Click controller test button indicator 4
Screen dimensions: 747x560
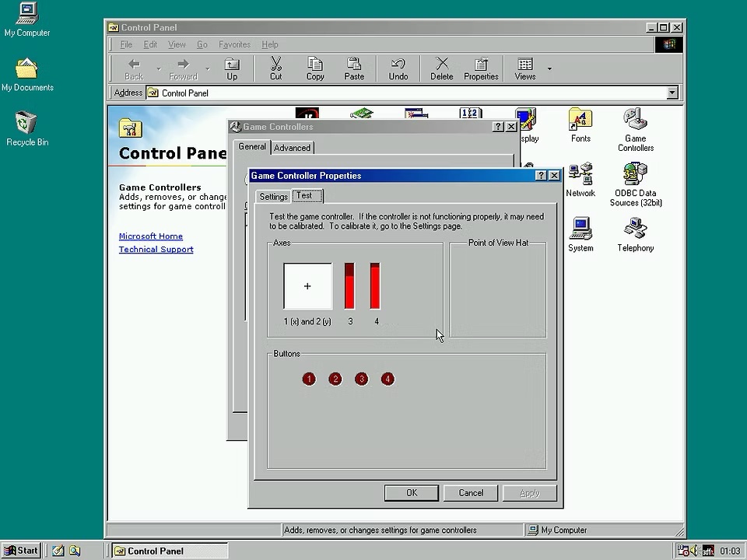click(388, 379)
